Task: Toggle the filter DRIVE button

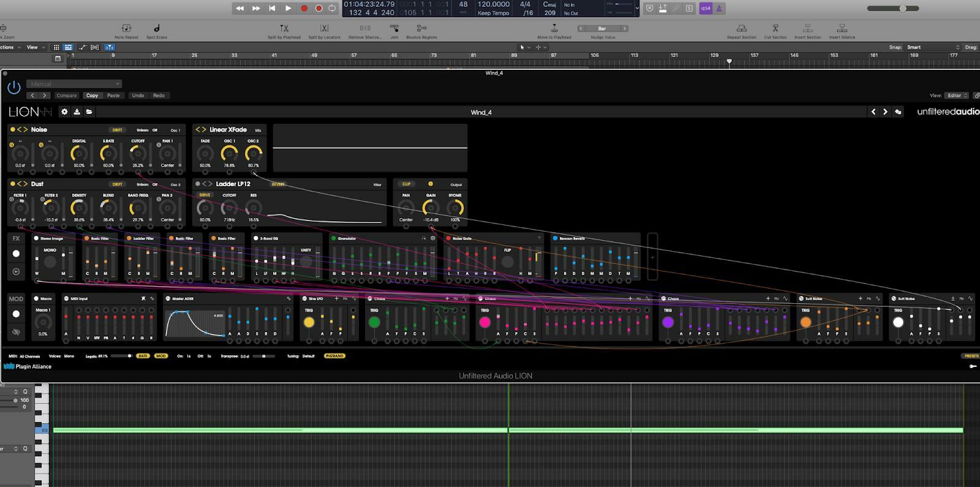Action: point(205,195)
